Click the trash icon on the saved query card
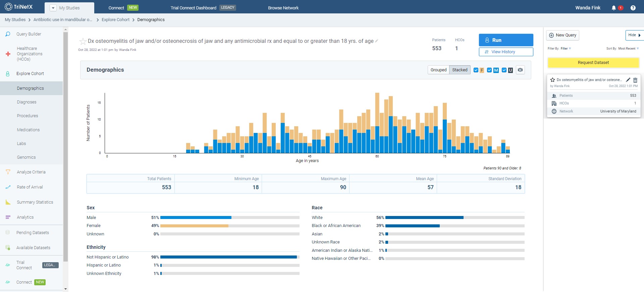The width and height of the screenshot is (644, 292). 635,80
